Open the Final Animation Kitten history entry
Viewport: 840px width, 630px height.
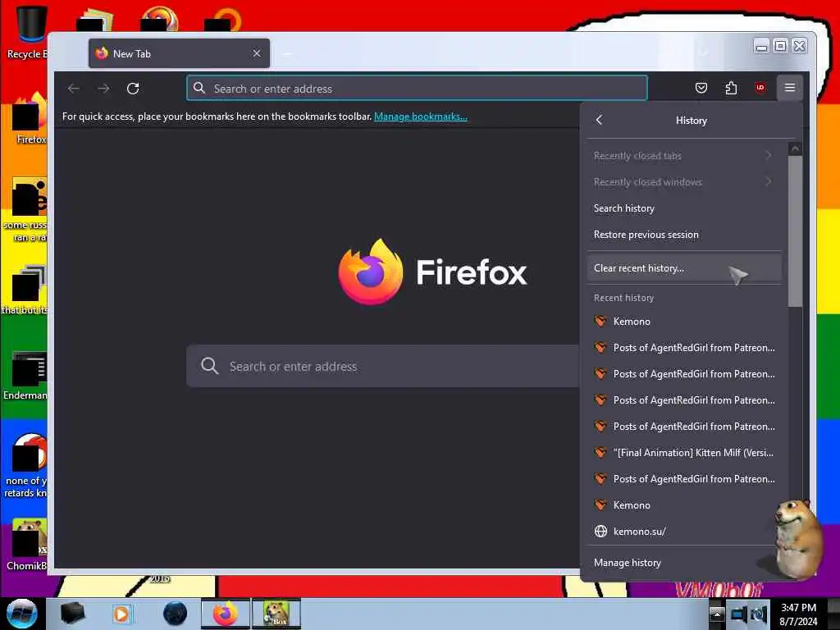683,453
